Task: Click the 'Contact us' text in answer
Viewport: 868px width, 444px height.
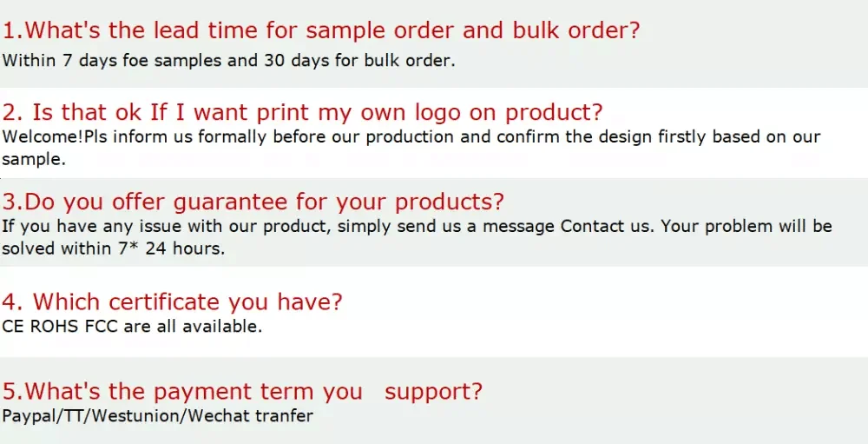Action: pos(605,226)
